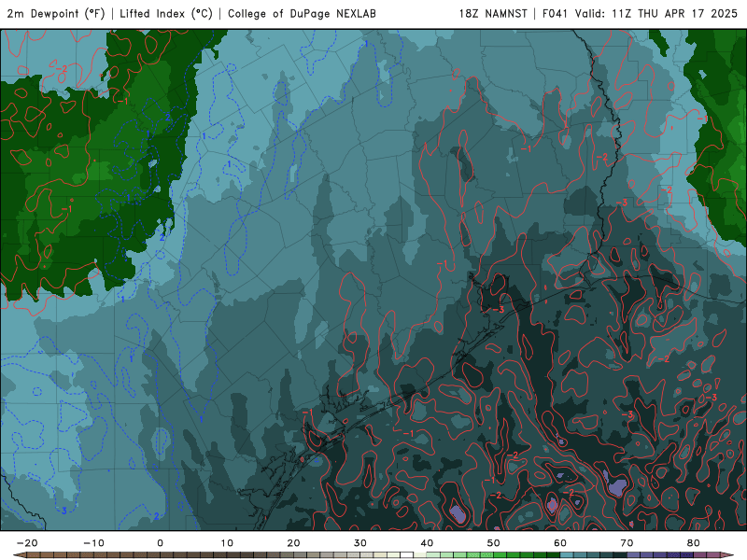This screenshot has height=560, width=747.
Task: Click the left arrow end of the color bar
Action: [x=19, y=555]
